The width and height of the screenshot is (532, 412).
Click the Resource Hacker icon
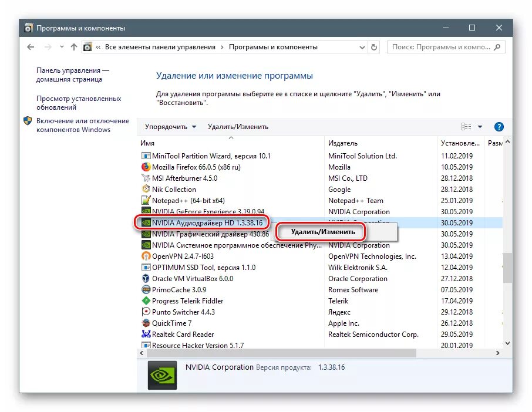click(x=146, y=345)
